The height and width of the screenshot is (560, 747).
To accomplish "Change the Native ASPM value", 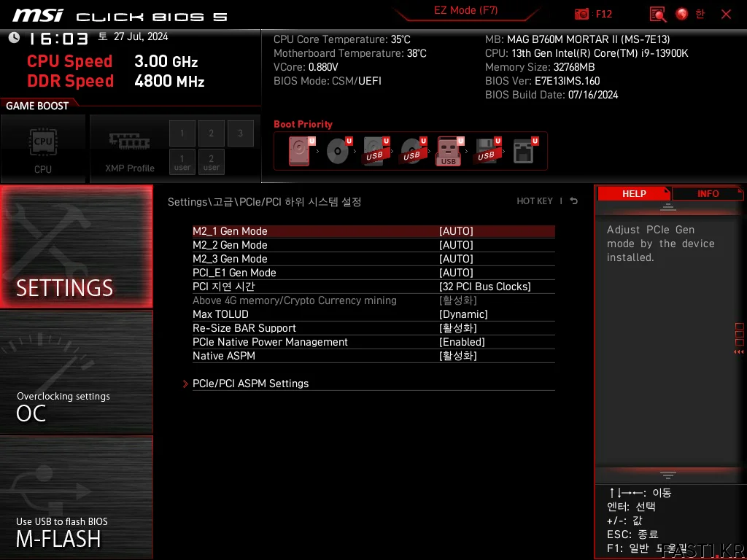I will click(x=458, y=356).
